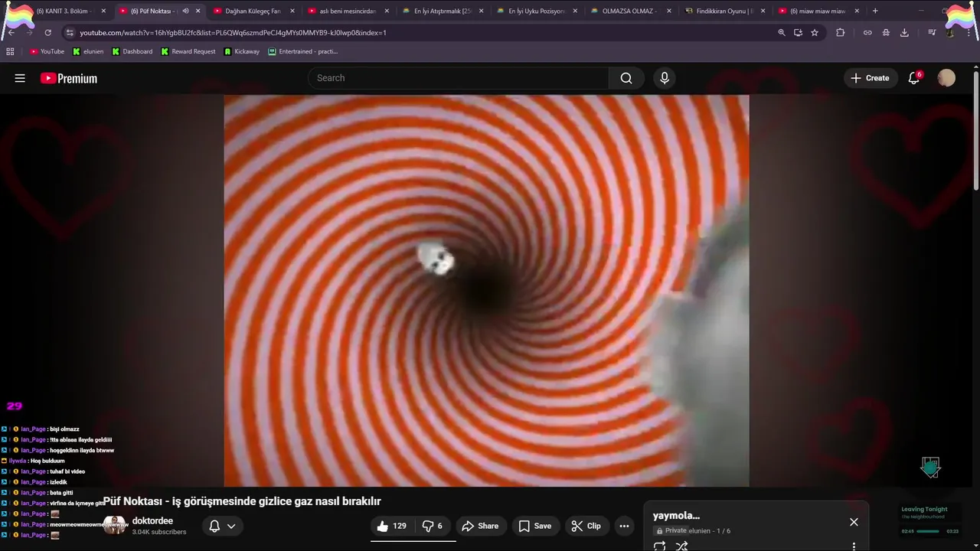Save the video with the Save button
Image resolution: width=980 pixels, height=551 pixels.
pyautogui.click(x=535, y=526)
